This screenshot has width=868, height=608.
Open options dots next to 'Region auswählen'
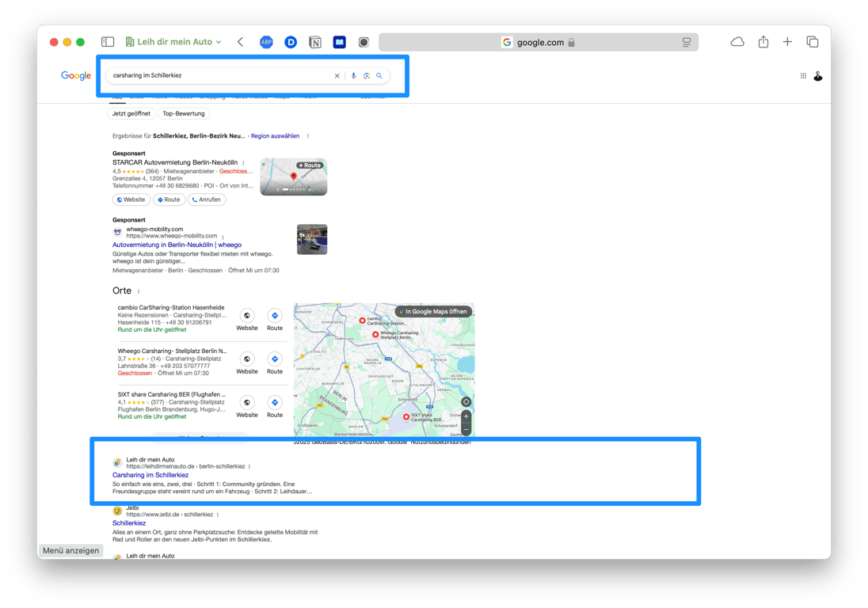coord(308,136)
